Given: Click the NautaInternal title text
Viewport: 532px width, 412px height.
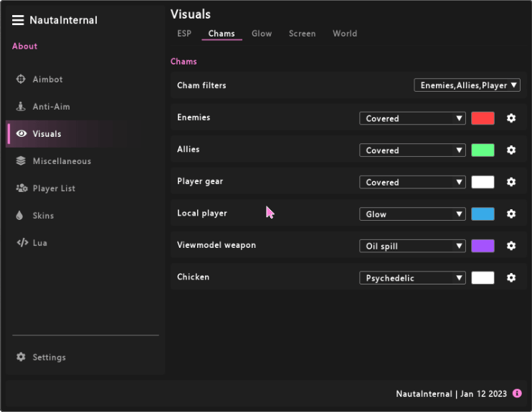Looking at the screenshot, I should tap(63, 20).
